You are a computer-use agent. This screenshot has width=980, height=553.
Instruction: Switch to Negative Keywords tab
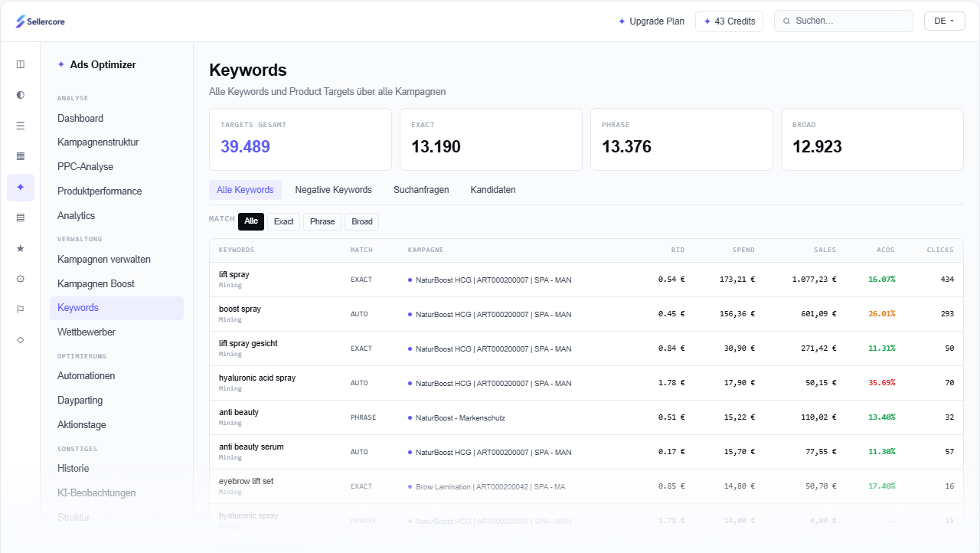click(333, 190)
